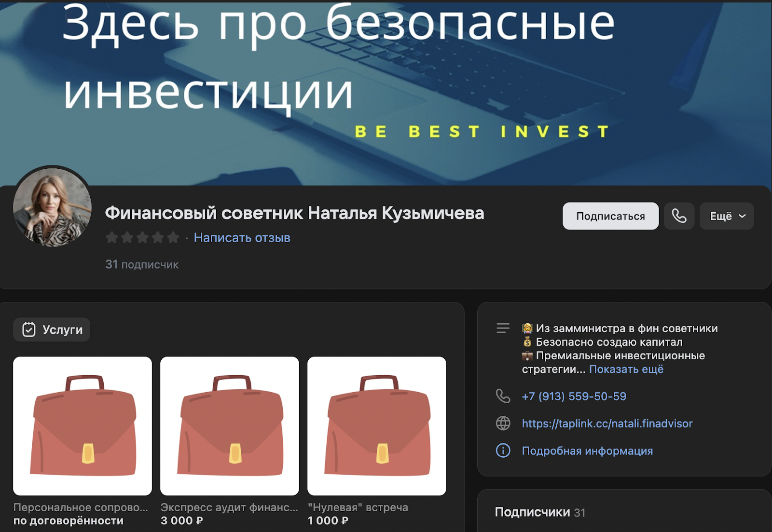772x532 pixels.
Task: Click the phone call icon button
Action: click(x=679, y=216)
